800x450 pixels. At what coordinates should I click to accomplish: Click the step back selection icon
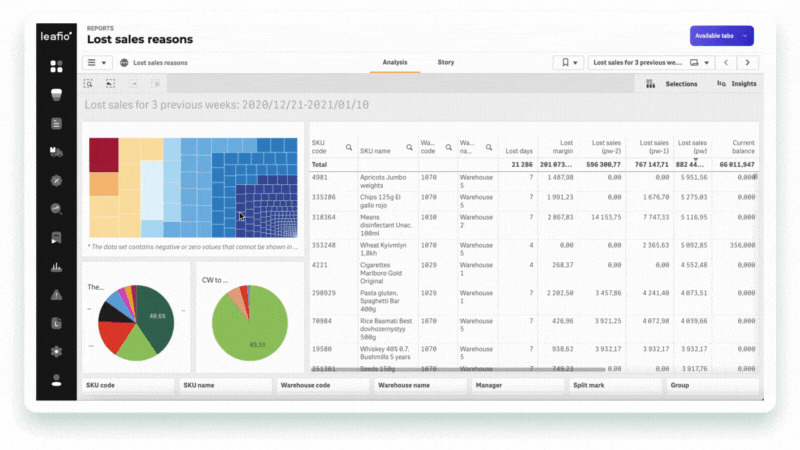click(110, 84)
